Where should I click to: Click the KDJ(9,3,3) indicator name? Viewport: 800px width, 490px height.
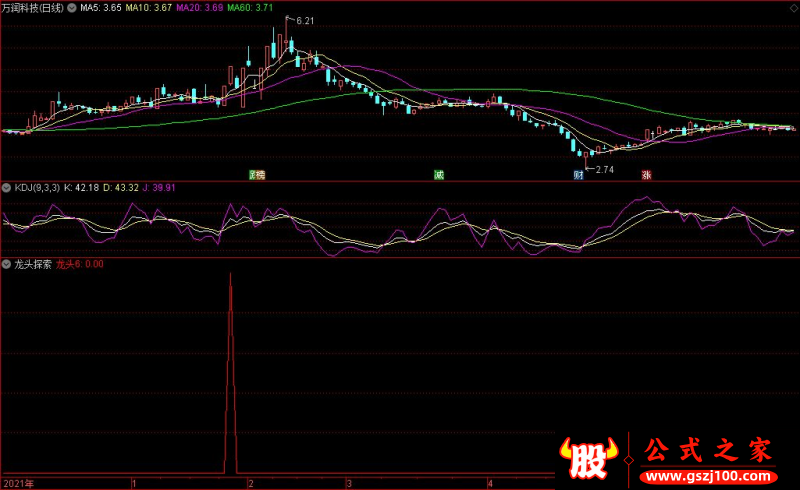click(x=37, y=188)
